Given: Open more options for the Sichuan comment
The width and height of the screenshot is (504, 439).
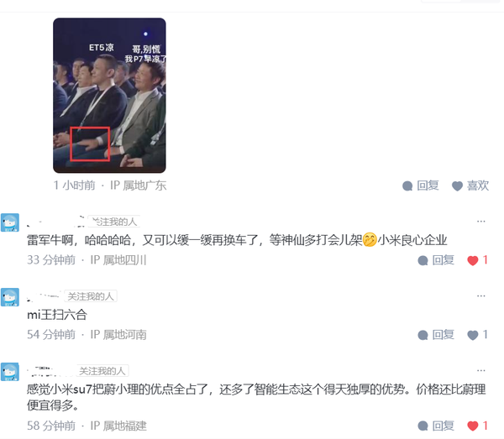Looking at the screenshot, I should [x=480, y=222].
